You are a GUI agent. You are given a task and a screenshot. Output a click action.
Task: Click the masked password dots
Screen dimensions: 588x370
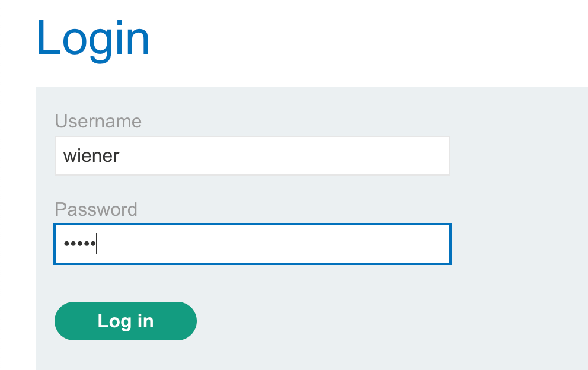[79, 244]
